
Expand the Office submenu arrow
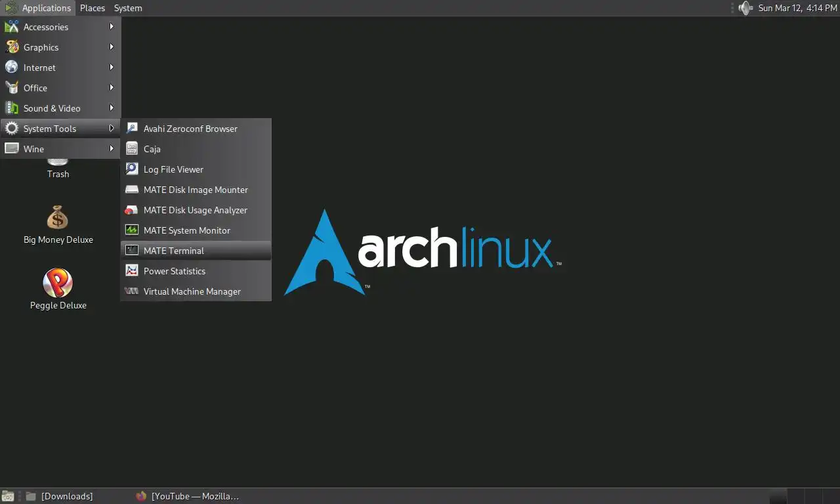click(x=112, y=88)
